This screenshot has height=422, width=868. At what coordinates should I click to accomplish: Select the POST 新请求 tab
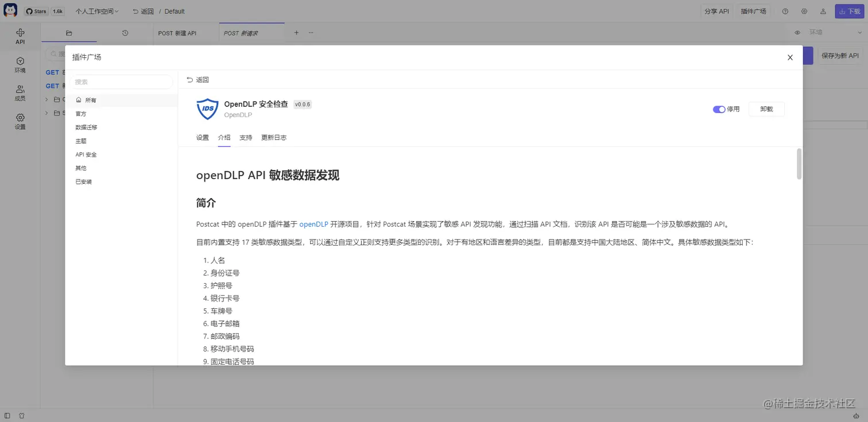(251, 33)
